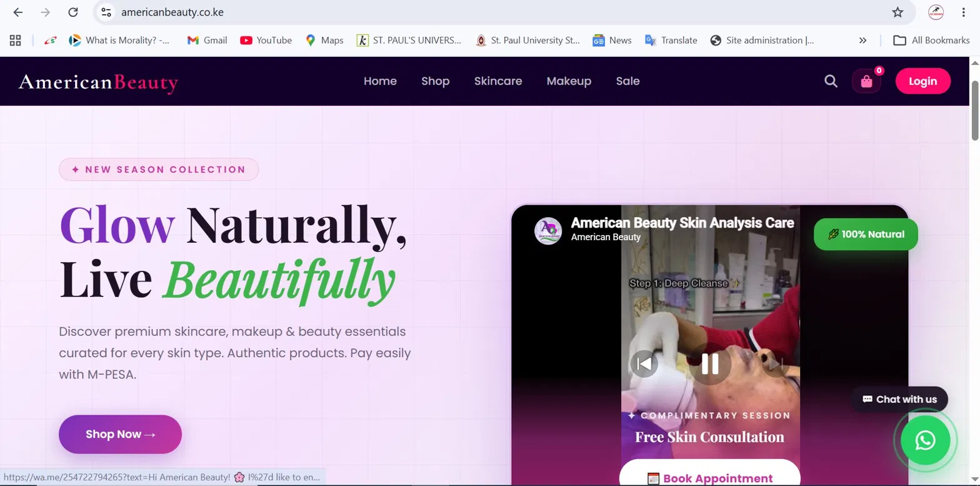Open the Site administration bookmark
This screenshot has height=486, width=980.
[x=762, y=40]
